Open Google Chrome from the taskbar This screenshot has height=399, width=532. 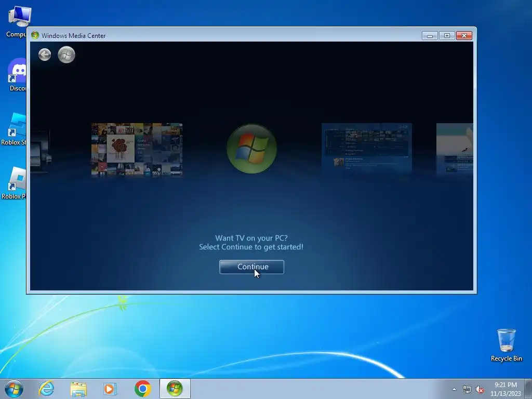pos(142,389)
